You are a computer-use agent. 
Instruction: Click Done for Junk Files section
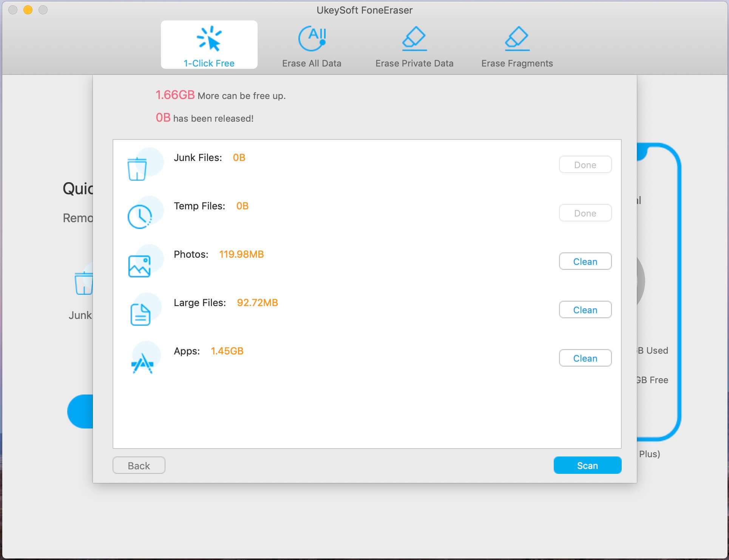pyautogui.click(x=585, y=164)
